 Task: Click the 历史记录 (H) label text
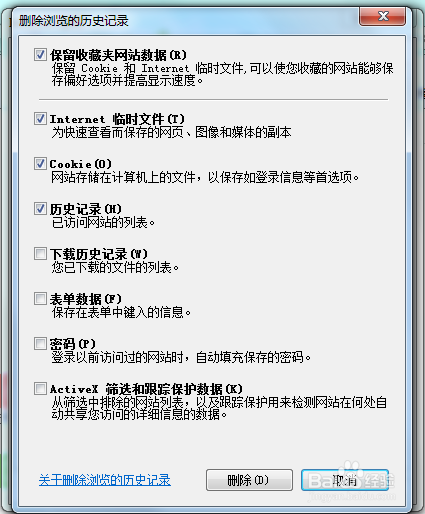[x=86, y=209]
